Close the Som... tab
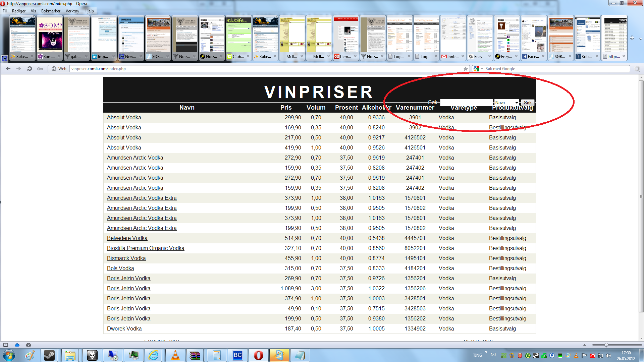This screenshot has width=644, height=362. coord(59,56)
